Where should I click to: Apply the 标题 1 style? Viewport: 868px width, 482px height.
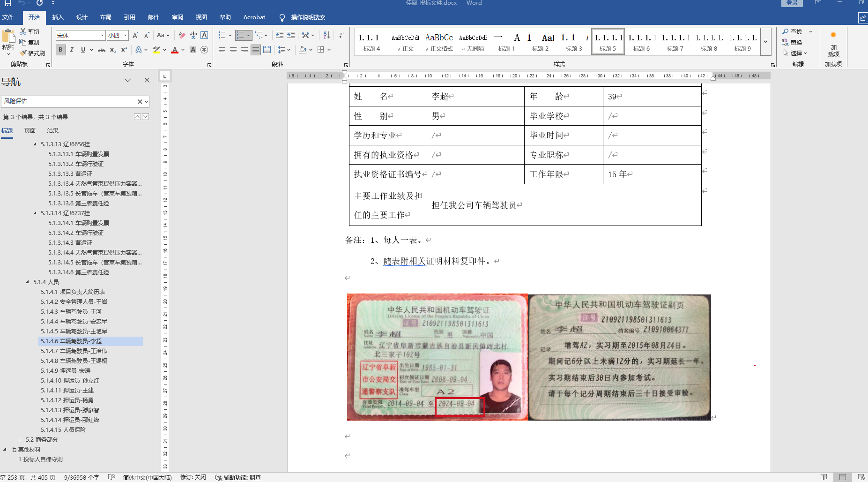[x=506, y=42]
